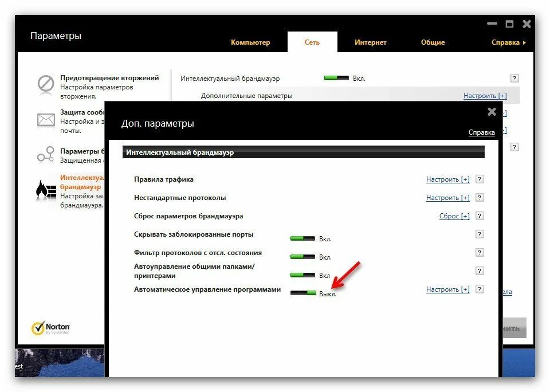Screen dimensions: 550x392
Task: Open help for Правила трафика
Action: (480, 179)
